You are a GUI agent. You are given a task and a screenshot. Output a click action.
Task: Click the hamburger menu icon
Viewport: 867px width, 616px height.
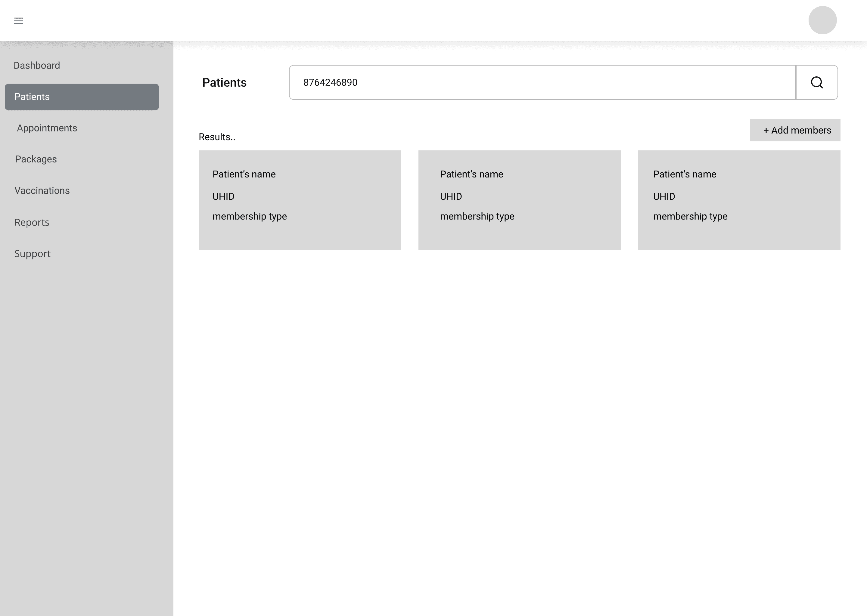19,21
